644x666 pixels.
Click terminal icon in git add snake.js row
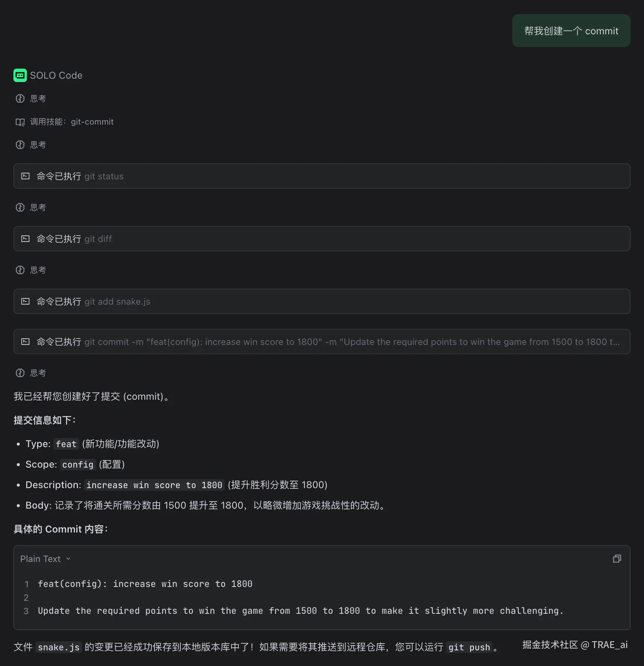coord(25,301)
